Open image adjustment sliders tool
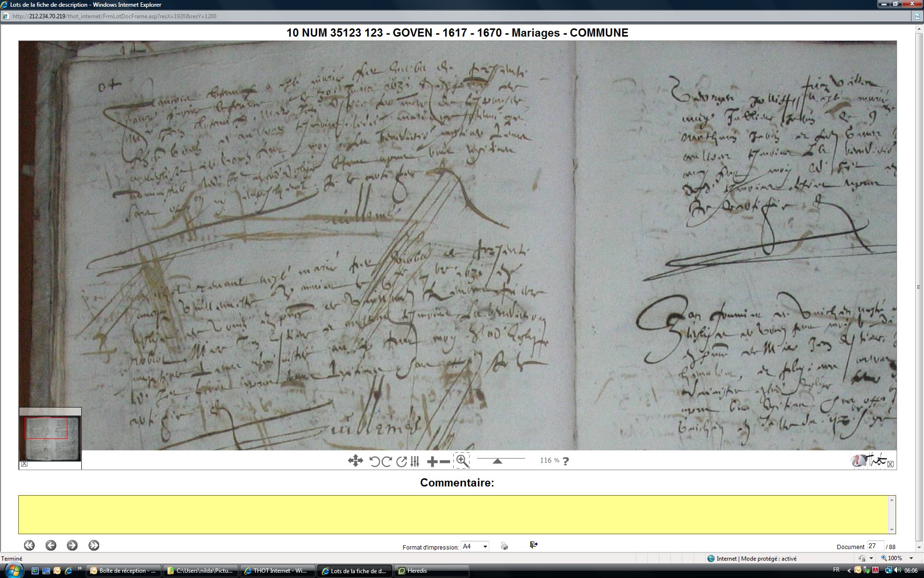This screenshot has width=924, height=578. 415,461
